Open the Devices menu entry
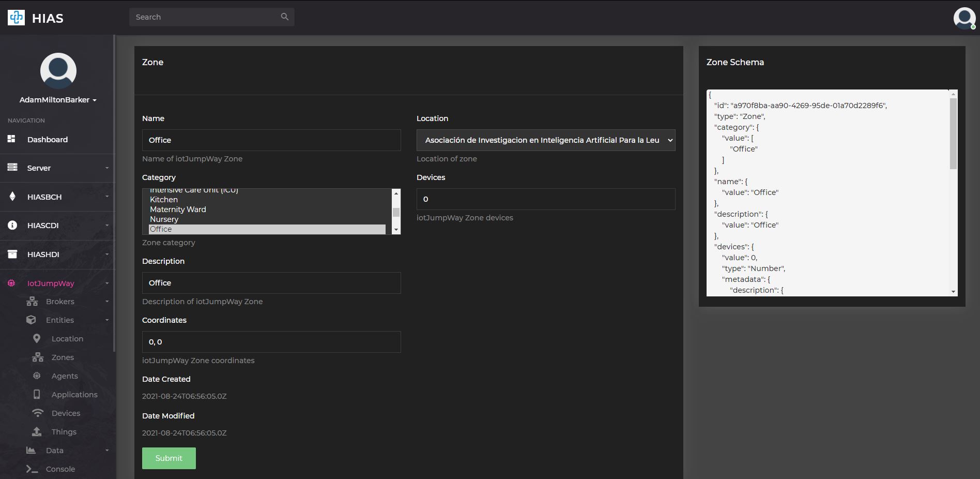Viewport: 980px width, 479px height. point(66,413)
